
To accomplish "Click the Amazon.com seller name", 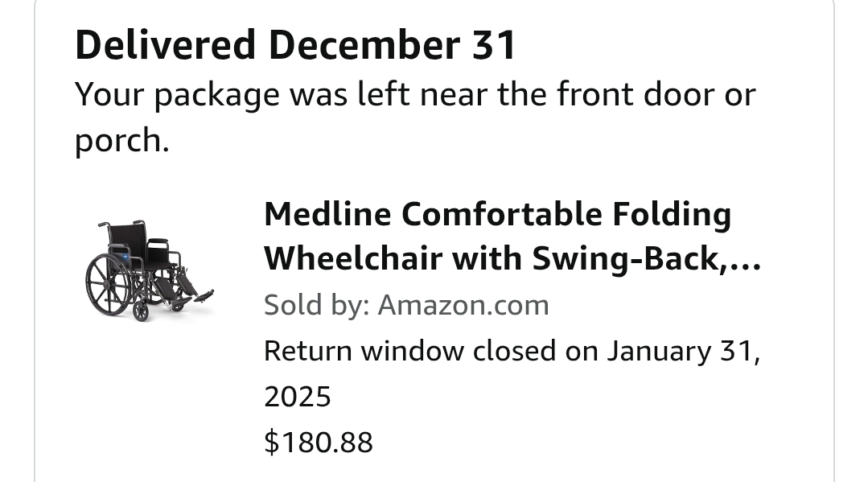I will pos(463,305).
